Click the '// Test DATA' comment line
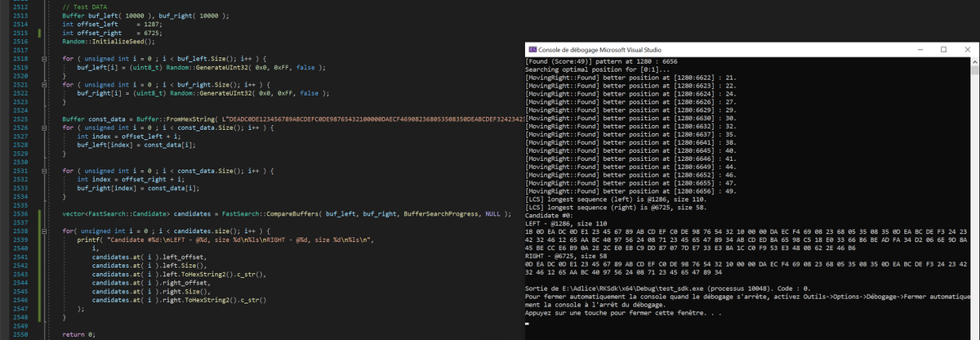980x340 pixels. pyautogui.click(x=87, y=8)
